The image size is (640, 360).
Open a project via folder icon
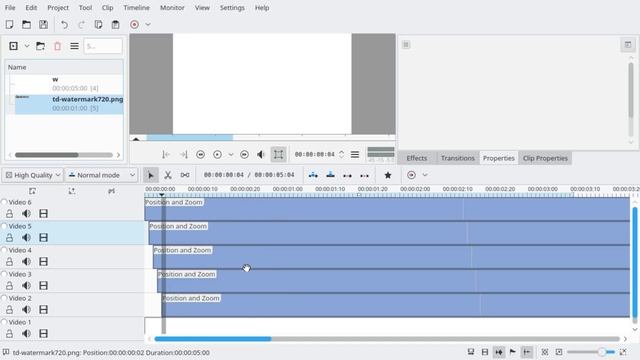click(27, 24)
